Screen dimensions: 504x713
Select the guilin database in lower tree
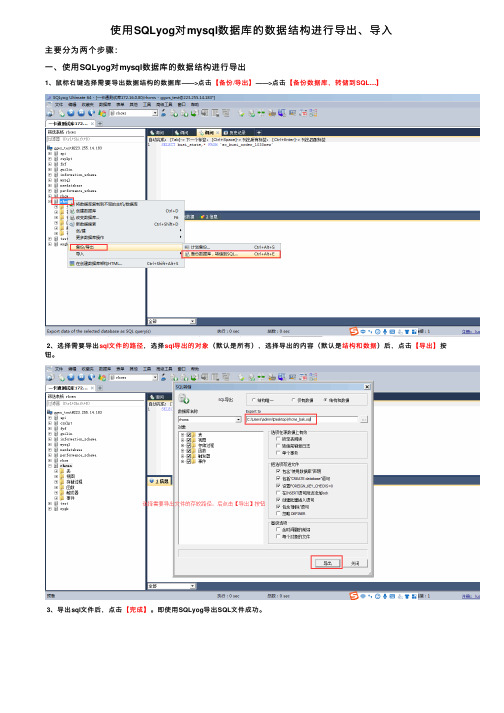tap(66, 434)
